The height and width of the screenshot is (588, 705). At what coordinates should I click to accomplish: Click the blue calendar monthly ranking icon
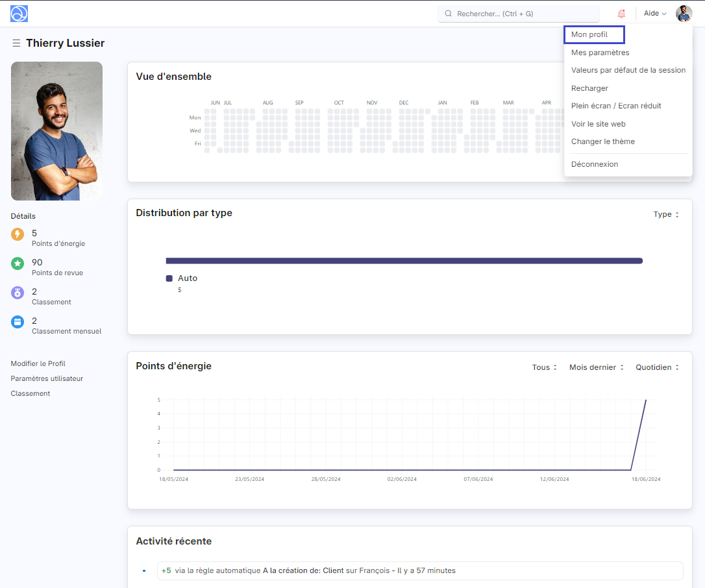coord(18,321)
